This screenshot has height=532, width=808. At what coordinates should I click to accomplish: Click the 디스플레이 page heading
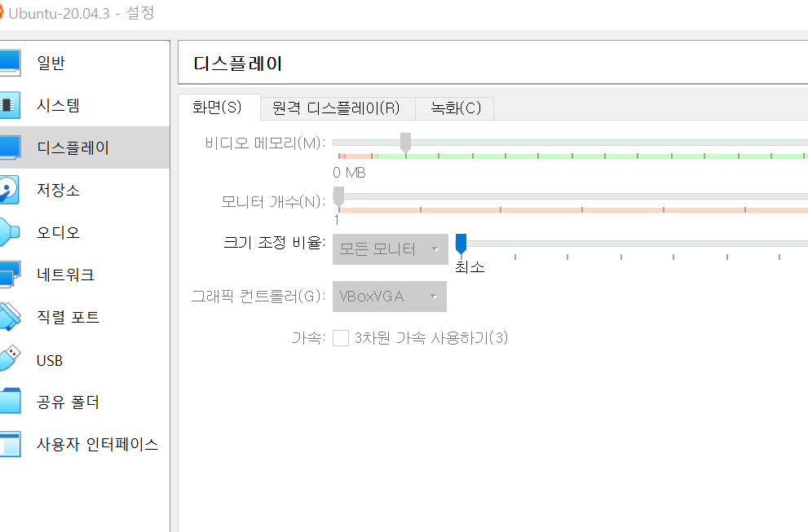[x=237, y=64]
